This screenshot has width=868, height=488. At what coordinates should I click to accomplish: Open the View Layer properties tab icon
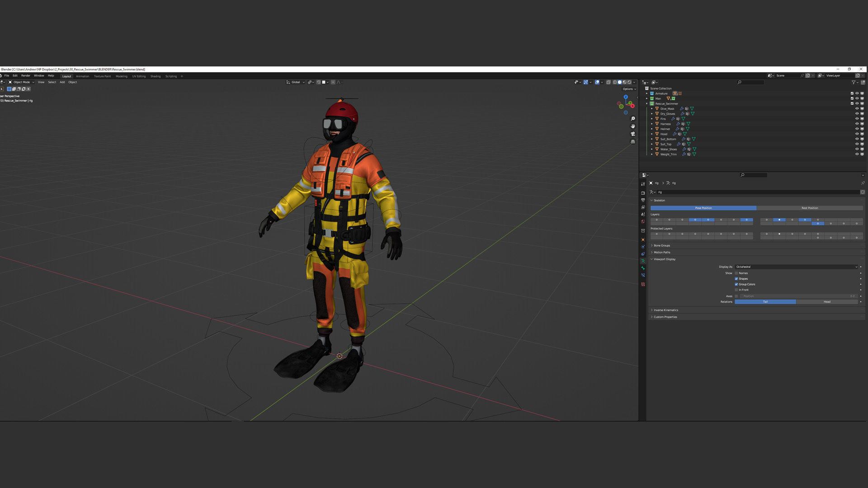[643, 207]
